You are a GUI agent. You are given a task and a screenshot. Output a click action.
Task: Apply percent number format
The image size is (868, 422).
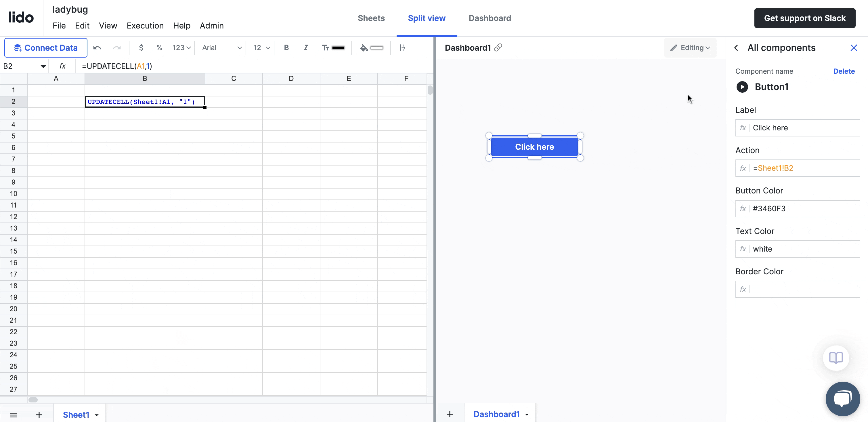(x=159, y=48)
